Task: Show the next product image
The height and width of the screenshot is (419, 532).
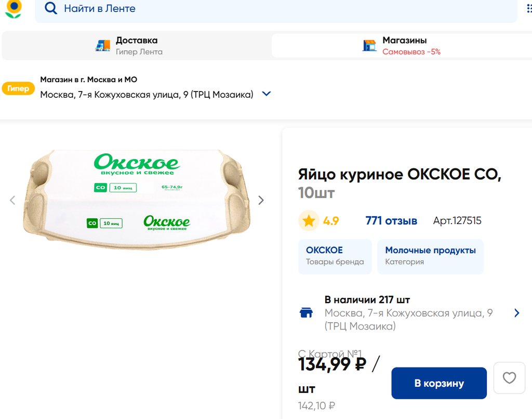Action: tap(261, 200)
